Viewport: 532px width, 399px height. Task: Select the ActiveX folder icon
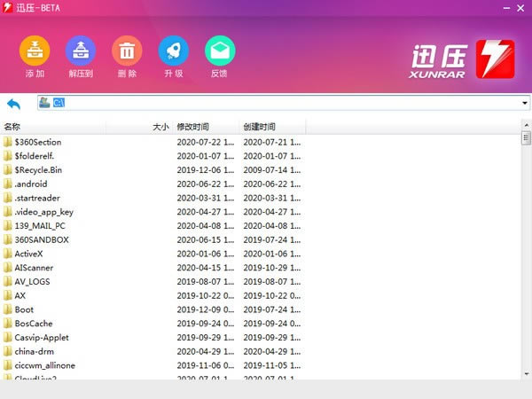click(7, 254)
